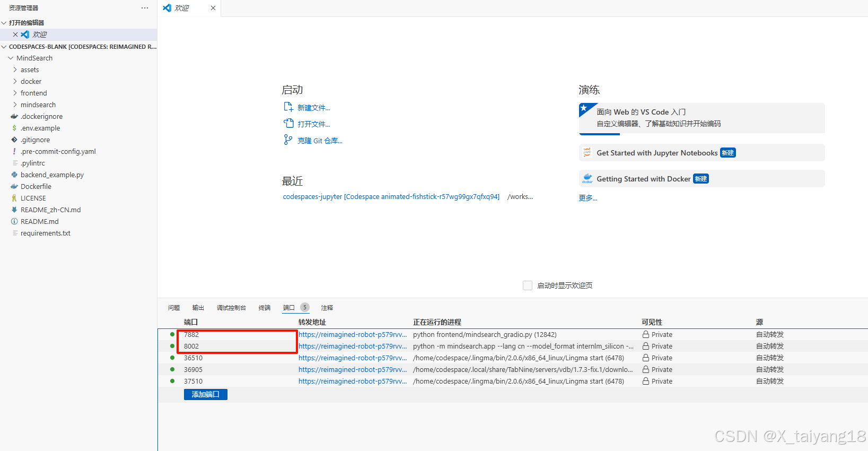Select port 36510 cell
The height and width of the screenshot is (451, 868).
point(193,358)
